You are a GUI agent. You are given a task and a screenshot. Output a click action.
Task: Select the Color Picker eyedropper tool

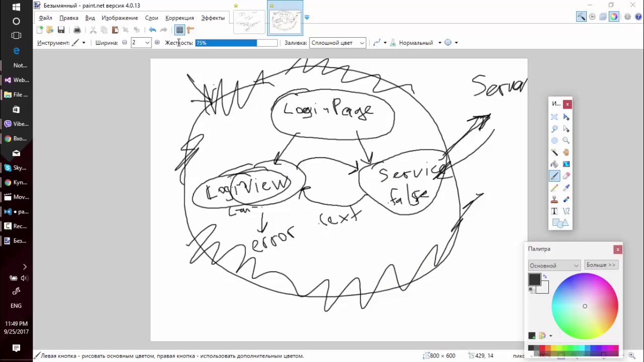[x=567, y=188]
